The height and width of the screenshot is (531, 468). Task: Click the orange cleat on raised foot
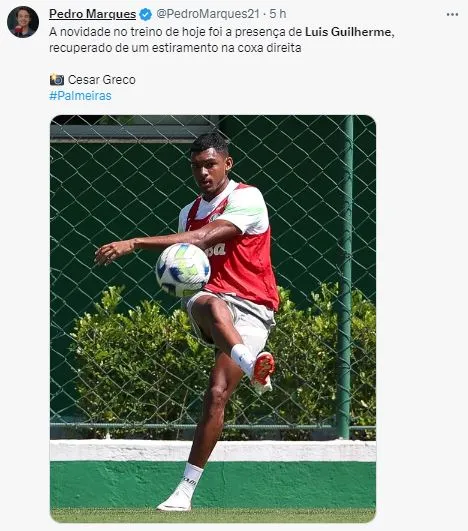tap(263, 372)
